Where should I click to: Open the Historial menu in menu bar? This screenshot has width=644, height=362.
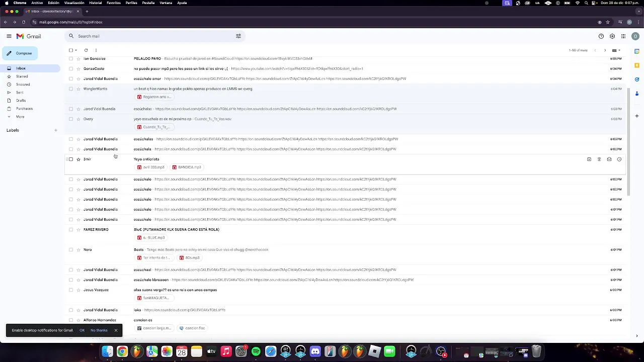(x=95, y=3)
